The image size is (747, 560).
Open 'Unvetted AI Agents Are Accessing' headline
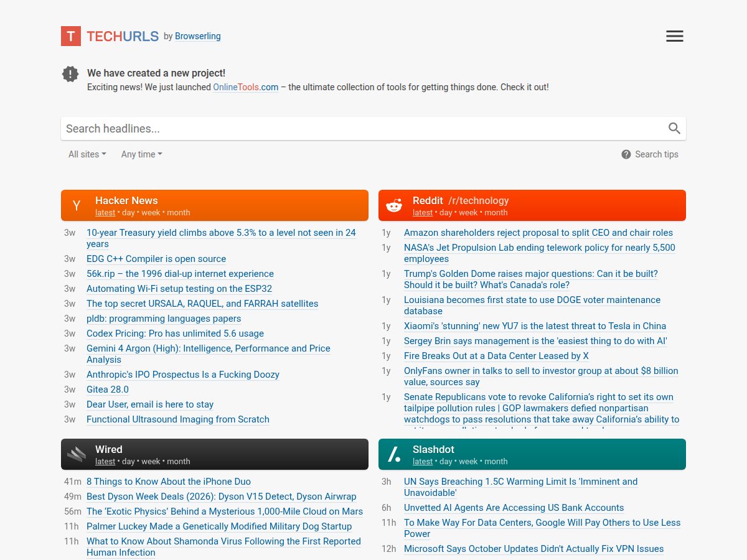[514, 508]
